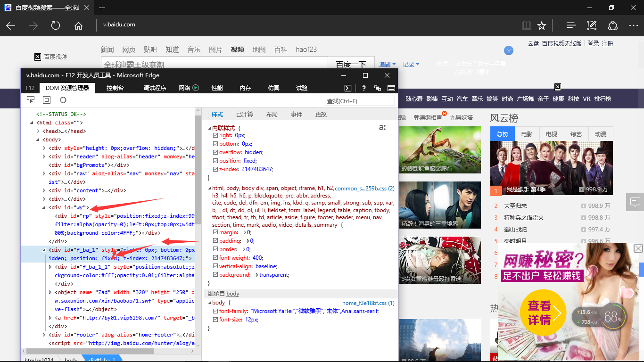The image size is (644, 362).
Task: Close the blue circle popup on page
Action: coord(509,50)
